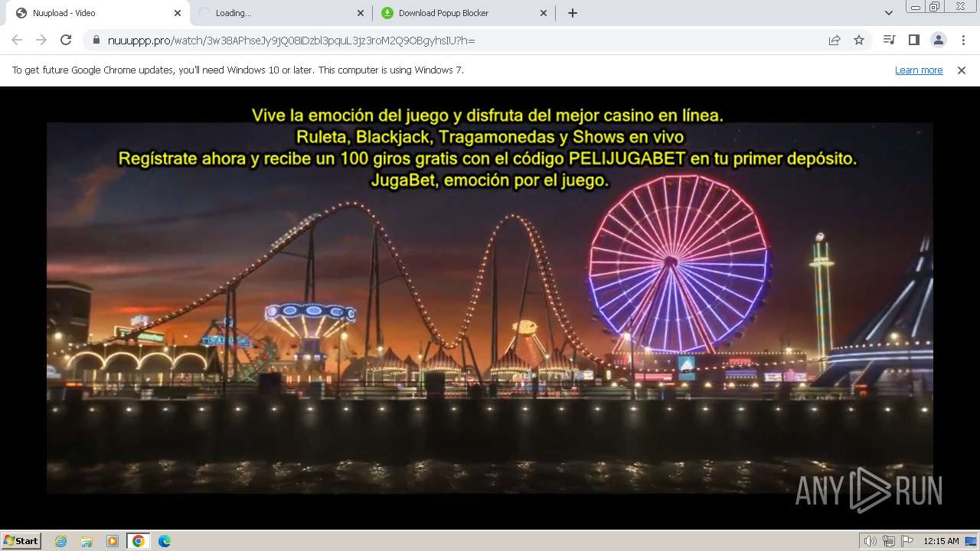Open the Action Center flag icon
980x551 pixels.
click(906, 541)
